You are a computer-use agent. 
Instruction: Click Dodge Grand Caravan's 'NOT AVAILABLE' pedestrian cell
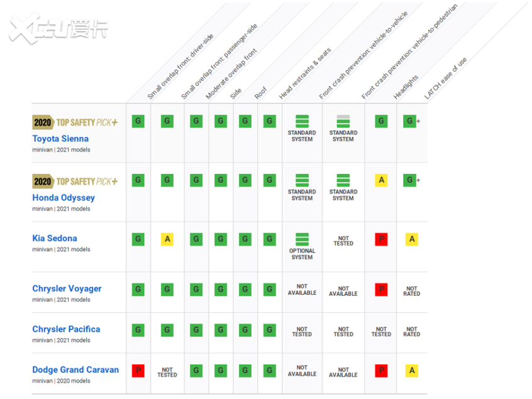[x=343, y=372]
